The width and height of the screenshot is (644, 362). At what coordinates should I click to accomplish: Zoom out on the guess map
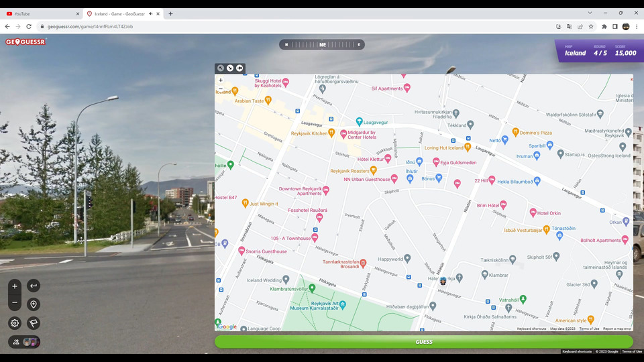(x=221, y=88)
